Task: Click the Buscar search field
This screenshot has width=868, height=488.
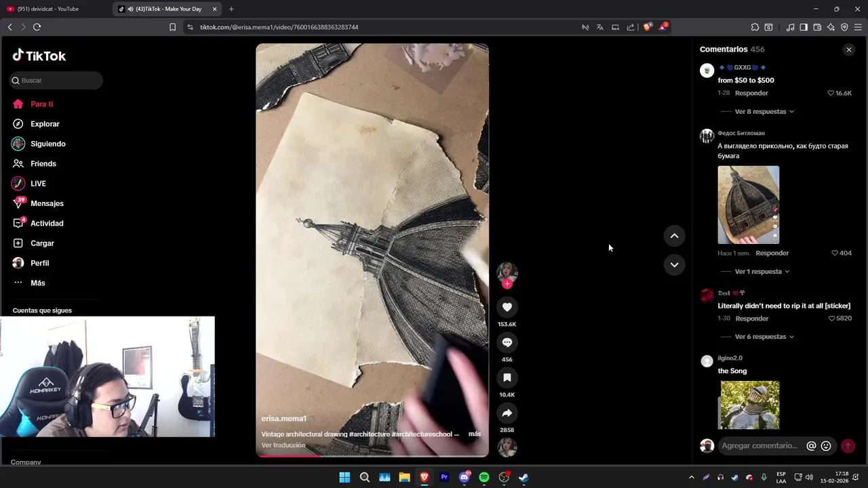Action: click(x=56, y=80)
